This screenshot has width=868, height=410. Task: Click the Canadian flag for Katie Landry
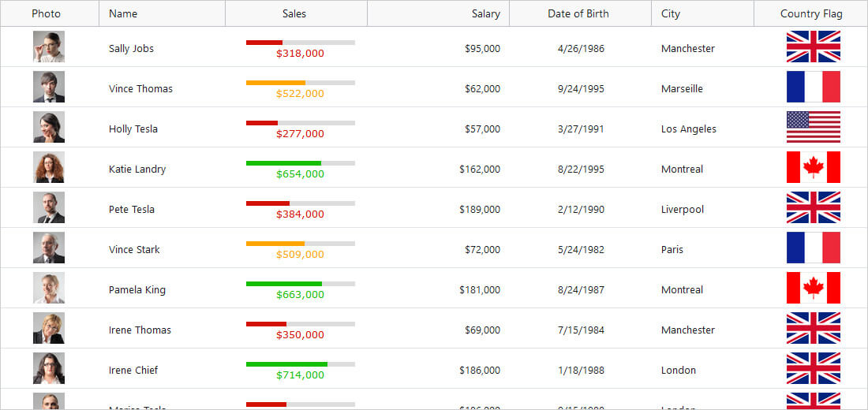[x=813, y=167]
